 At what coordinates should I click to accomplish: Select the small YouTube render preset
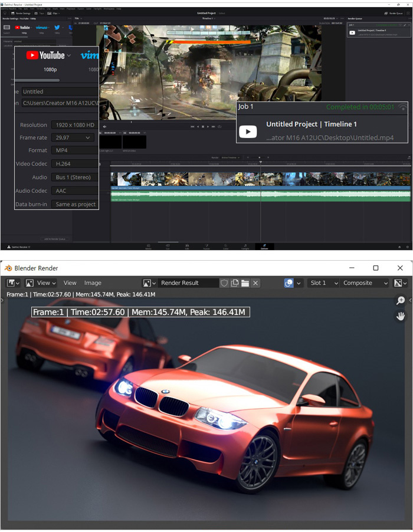tap(23, 28)
